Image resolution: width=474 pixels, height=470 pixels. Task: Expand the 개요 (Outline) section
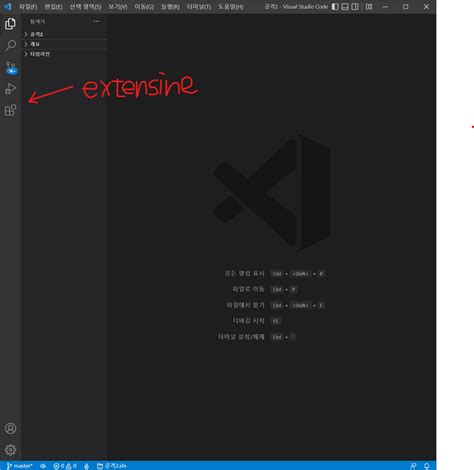coord(65,44)
